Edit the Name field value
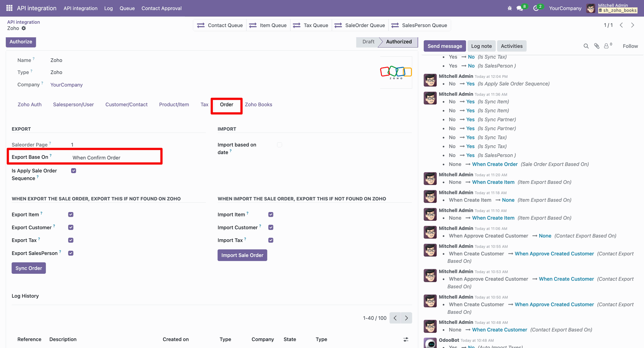 [x=56, y=60]
